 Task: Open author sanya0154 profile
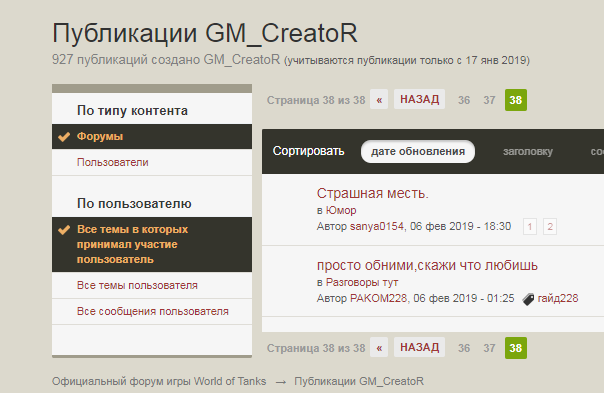click(x=377, y=226)
